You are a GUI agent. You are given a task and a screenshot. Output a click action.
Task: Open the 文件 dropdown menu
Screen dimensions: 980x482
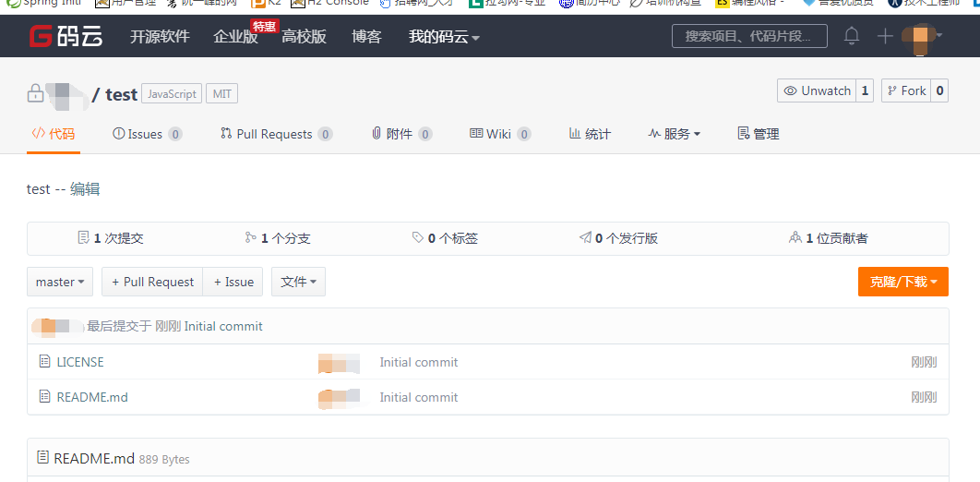298,282
